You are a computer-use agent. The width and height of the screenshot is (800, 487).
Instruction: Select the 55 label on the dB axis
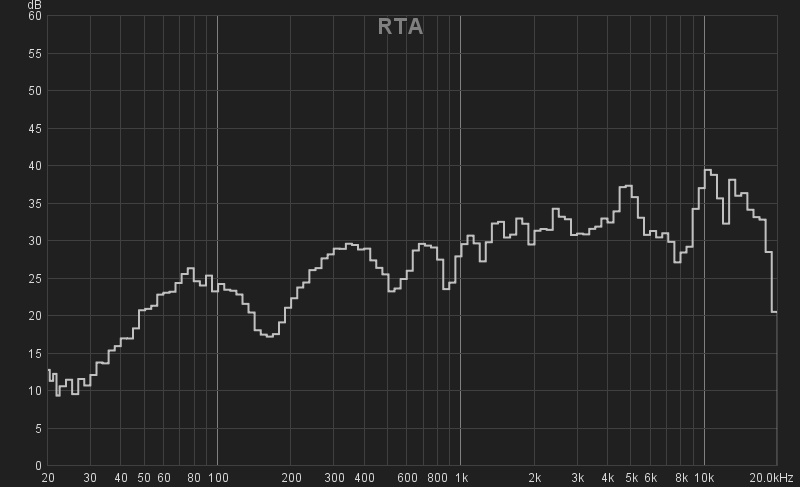coord(35,54)
